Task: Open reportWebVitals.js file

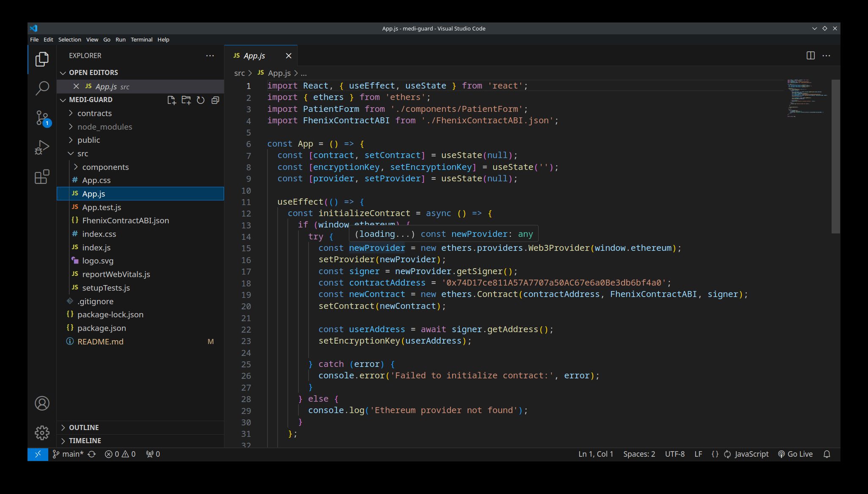Action: pyautogui.click(x=140, y=274)
